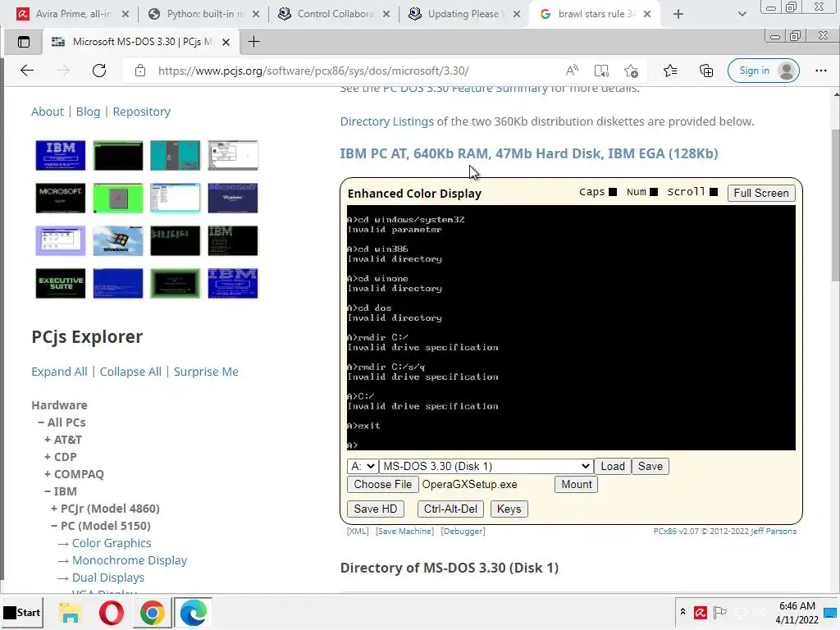Launch Opera from the taskbar
The width and height of the screenshot is (840, 630).
(112, 612)
